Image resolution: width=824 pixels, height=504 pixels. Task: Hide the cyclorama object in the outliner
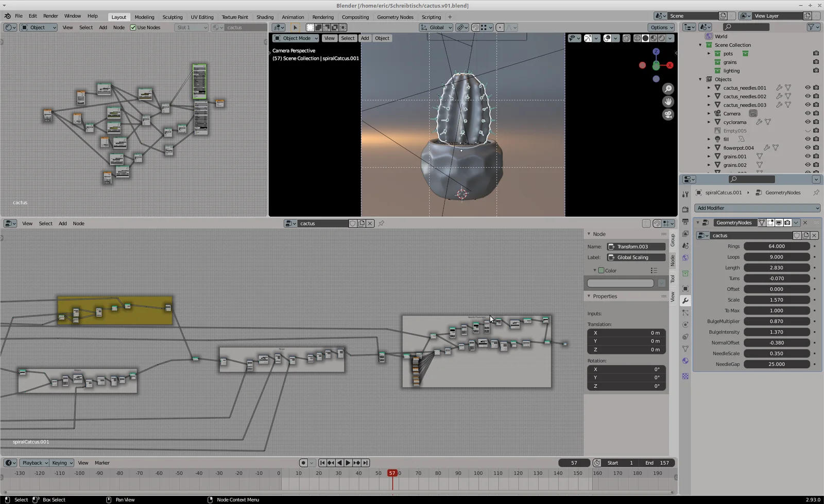coord(808,122)
